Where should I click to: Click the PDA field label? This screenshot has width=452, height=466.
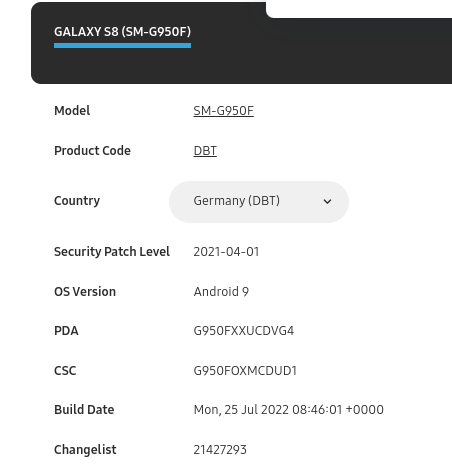[66, 331]
